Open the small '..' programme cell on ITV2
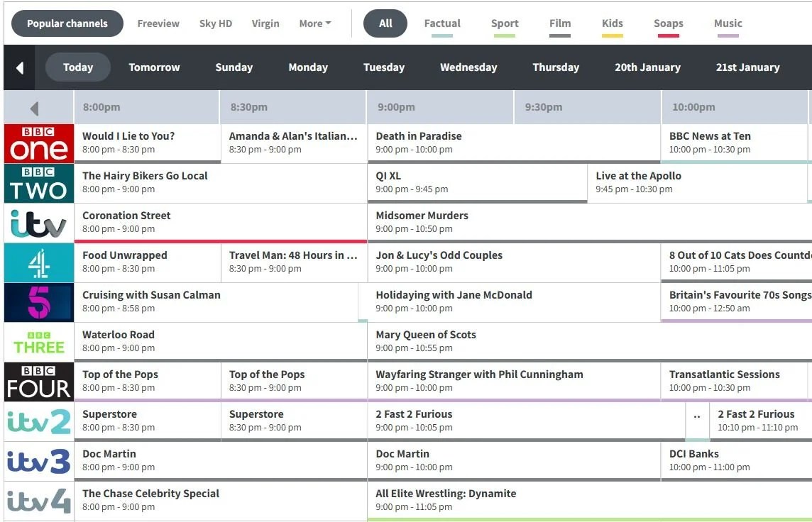Image resolution: width=812 pixels, height=522 pixels. click(x=698, y=421)
